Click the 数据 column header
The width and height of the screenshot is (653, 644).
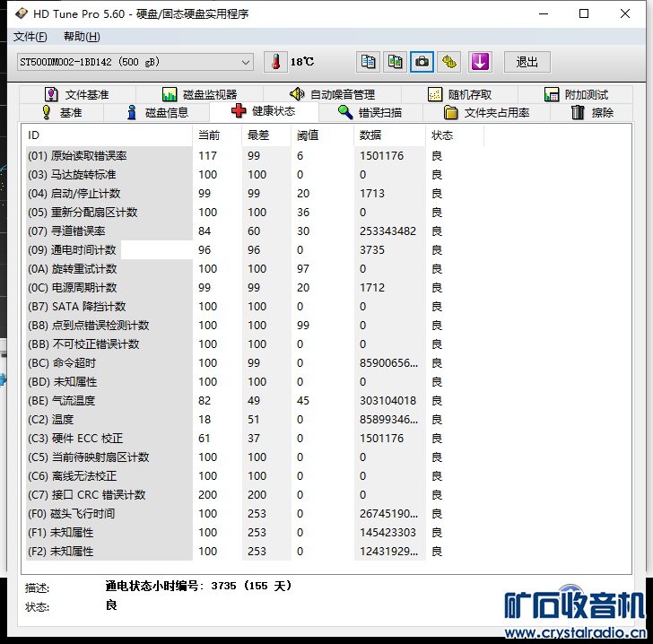390,135
